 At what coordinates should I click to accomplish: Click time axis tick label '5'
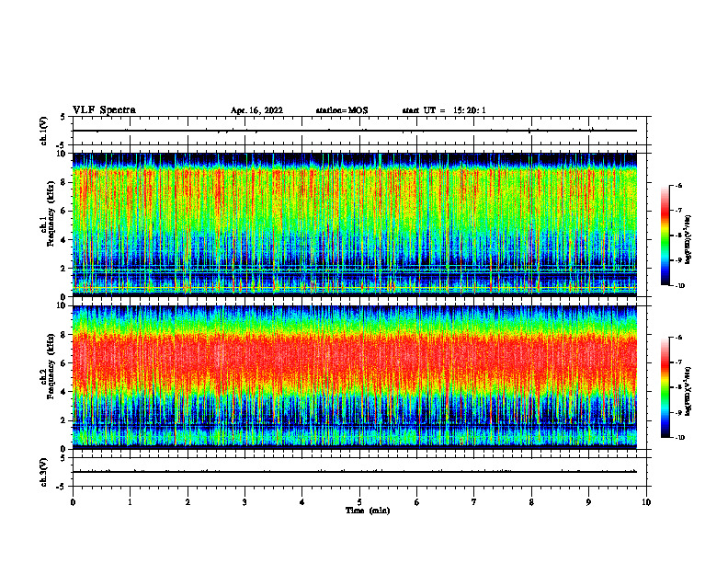pyautogui.click(x=359, y=502)
